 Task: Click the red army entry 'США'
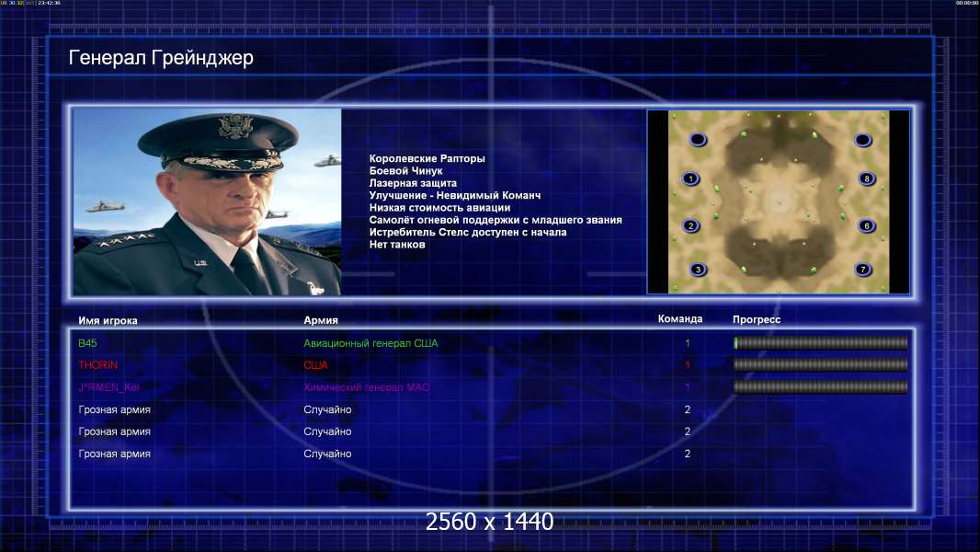pos(315,365)
